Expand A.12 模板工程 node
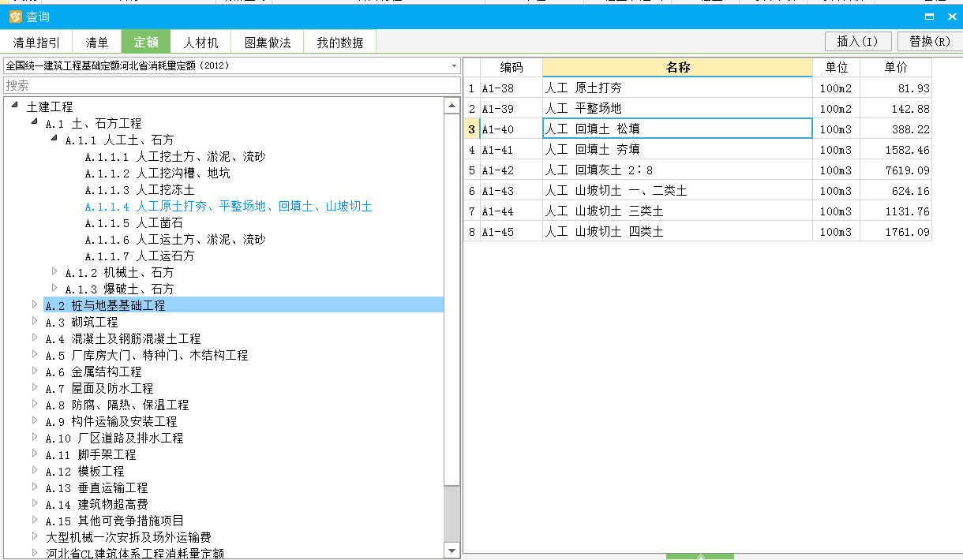 click(x=34, y=470)
